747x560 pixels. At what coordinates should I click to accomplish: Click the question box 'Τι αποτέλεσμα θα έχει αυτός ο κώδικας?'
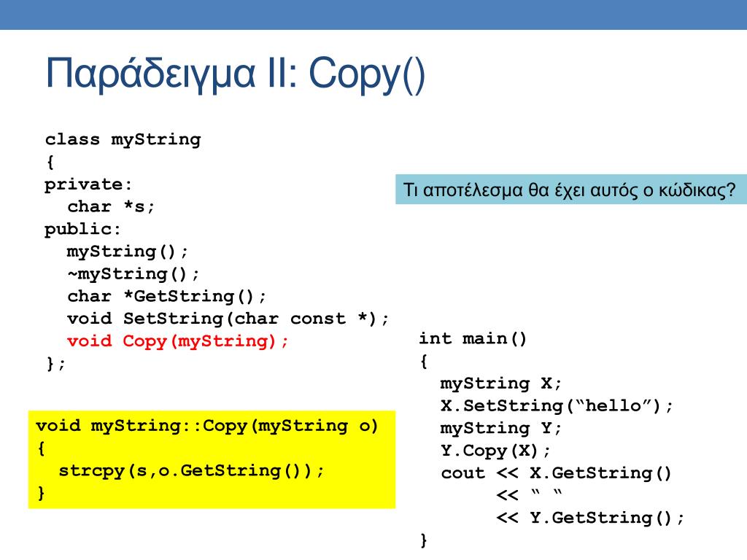coord(570,190)
